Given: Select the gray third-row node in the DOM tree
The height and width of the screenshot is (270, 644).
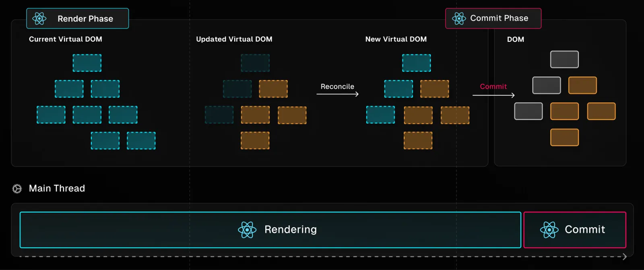Looking at the screenshot, I should [x=528, y=111].
